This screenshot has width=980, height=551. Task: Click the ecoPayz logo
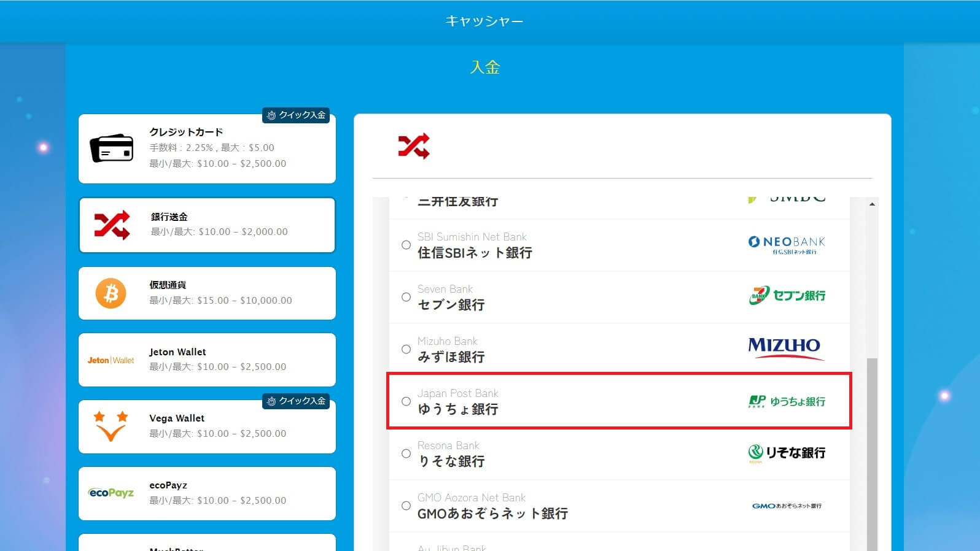click(x=111, y=493)
